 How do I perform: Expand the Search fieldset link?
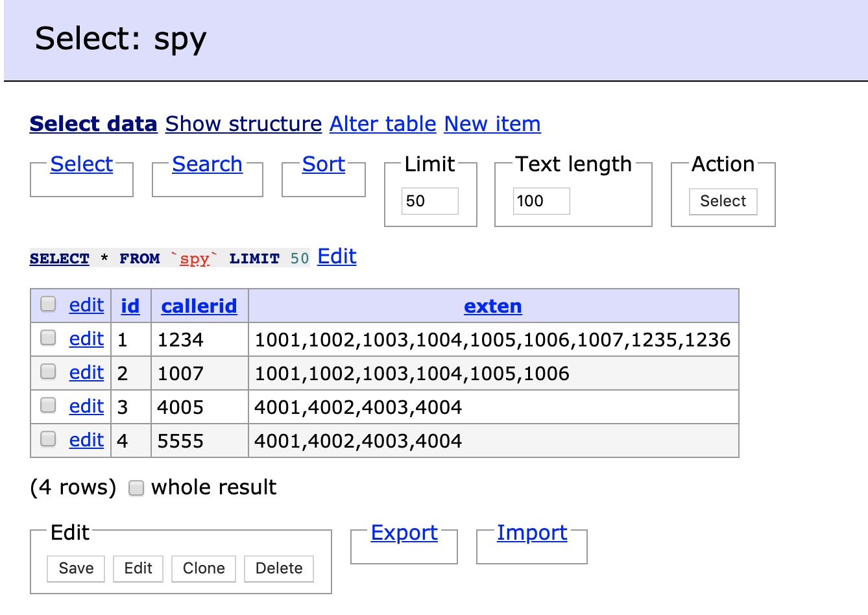coord(207,164)
